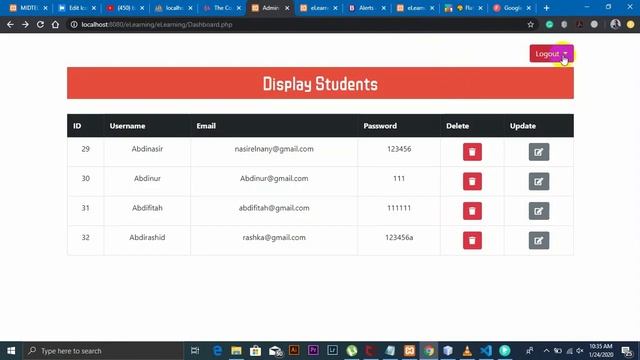The height and width of the screenshot is (360, 640).
Task: Switch to the Alerts browser tab
Action: (x=367, y=8)
